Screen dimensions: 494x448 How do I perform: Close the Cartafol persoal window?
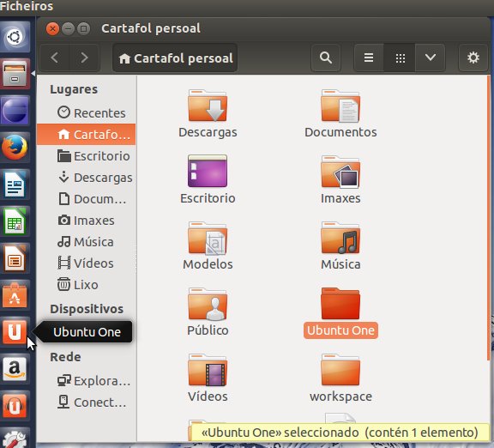click(x=52, y=28)
